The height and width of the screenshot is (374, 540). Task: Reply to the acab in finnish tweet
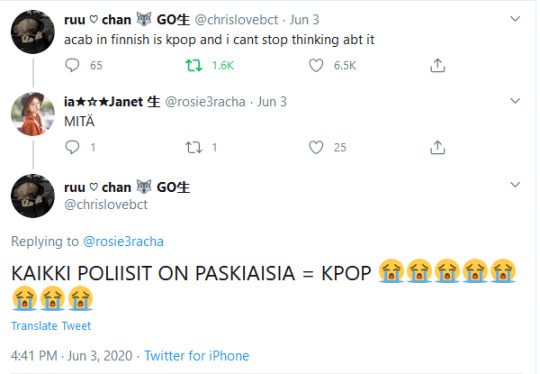pyautogui.click(x=72, y=65)
